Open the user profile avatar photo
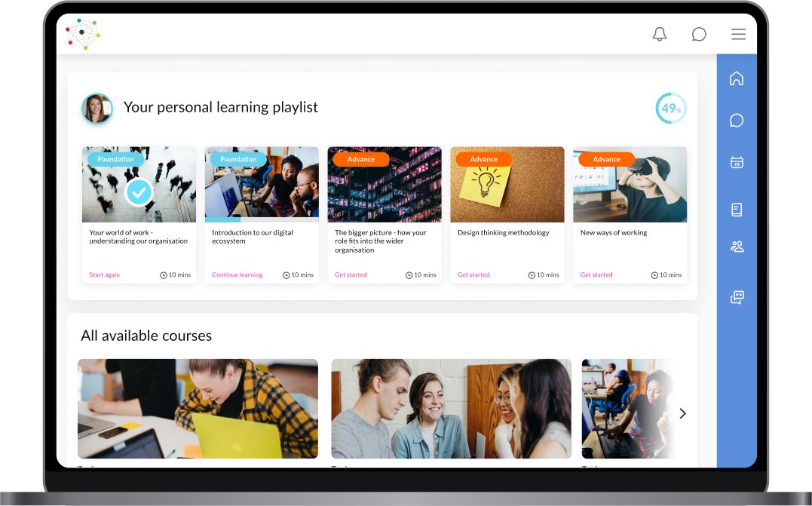Viewport: 812px width, 506px height. [x=97, y=109]
